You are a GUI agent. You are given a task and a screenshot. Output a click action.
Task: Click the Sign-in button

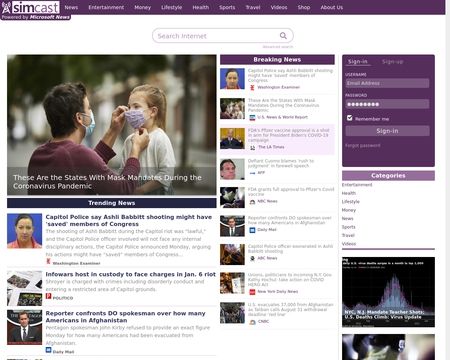point(387,131)
